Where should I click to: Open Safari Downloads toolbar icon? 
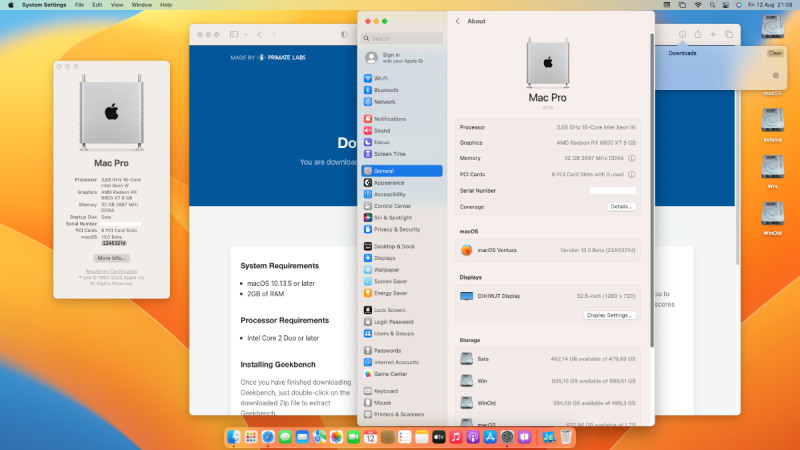click(x=682, y=34)
